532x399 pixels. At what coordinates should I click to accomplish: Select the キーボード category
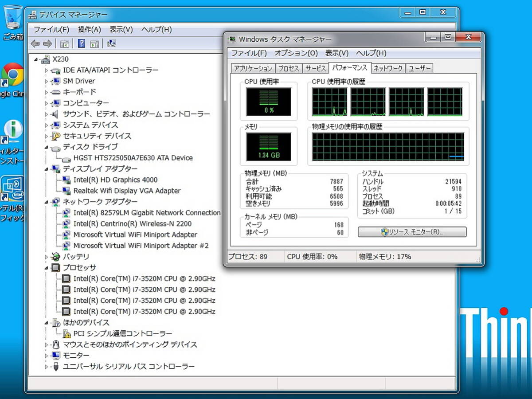(x=79, y=92)
